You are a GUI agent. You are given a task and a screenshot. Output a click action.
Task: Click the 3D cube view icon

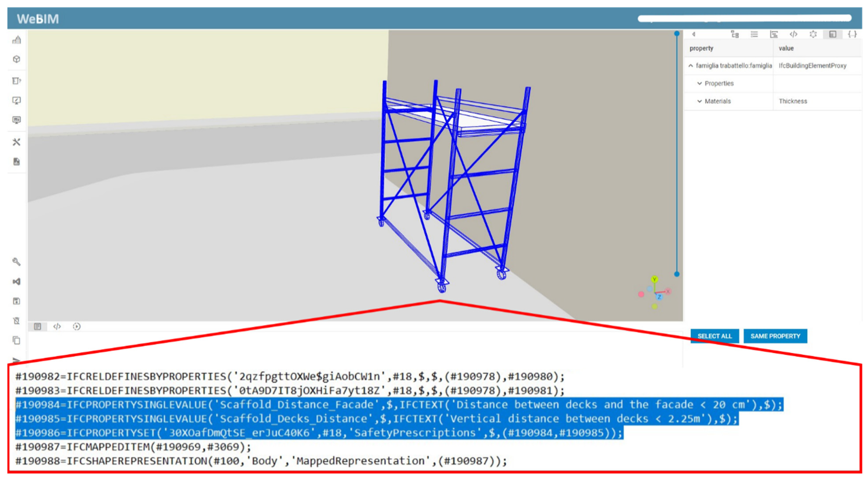point(17,59)
